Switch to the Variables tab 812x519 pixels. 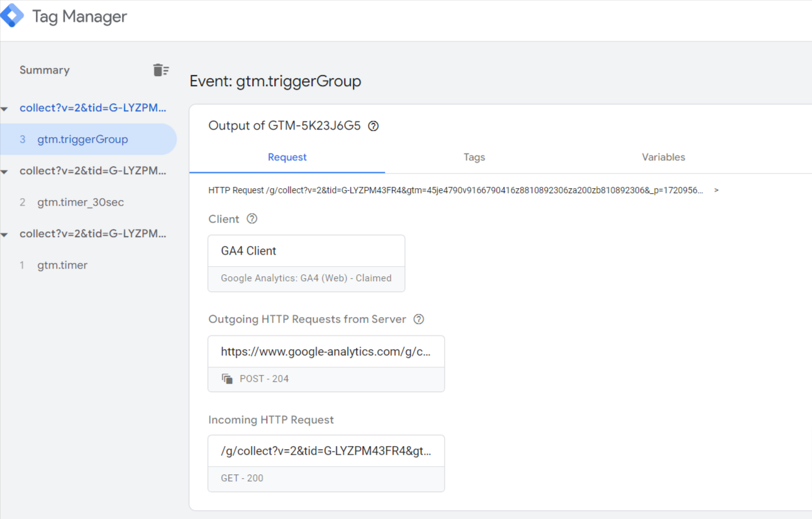pos(664,157)
